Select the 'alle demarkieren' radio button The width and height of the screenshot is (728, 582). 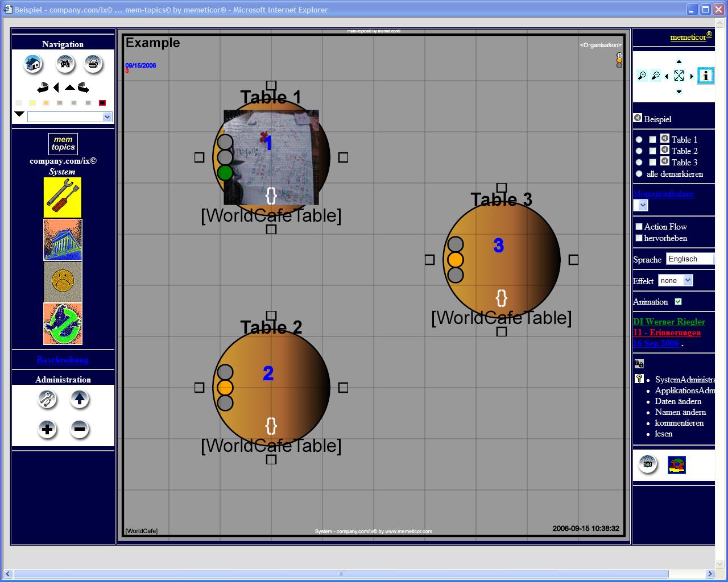pos(639,174)
